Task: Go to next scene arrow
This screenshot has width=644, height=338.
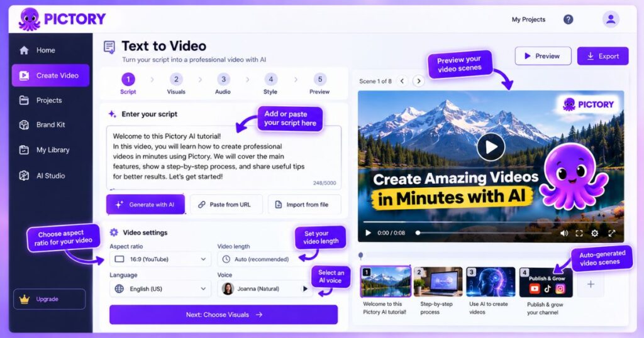Action: [418, 81]
